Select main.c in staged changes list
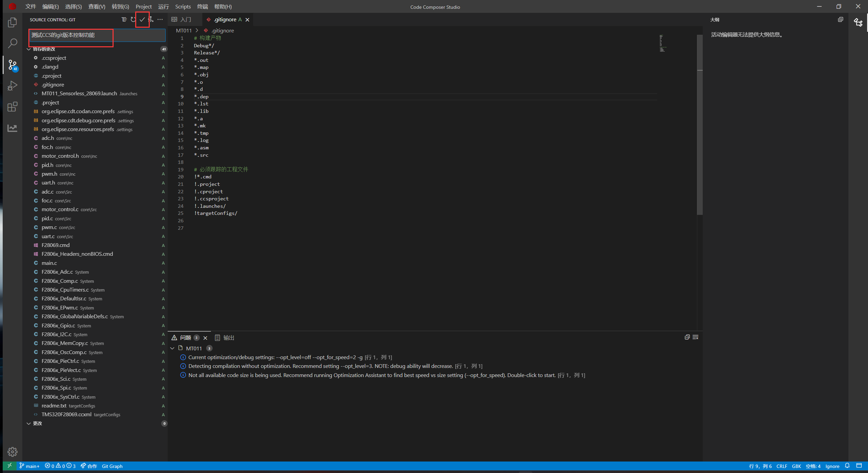This screenshot has height=473, width=868. pos(49,263)
